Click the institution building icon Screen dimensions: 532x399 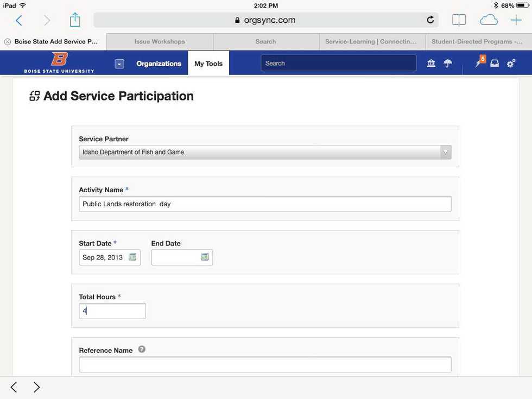coord(431,64)
